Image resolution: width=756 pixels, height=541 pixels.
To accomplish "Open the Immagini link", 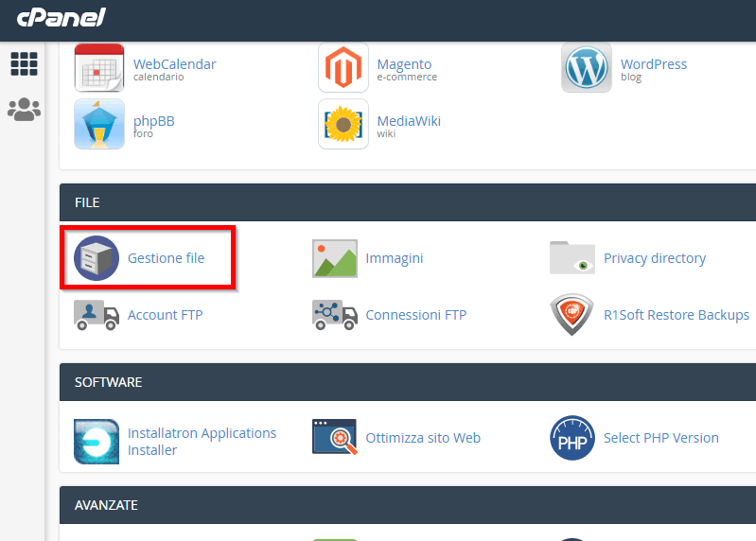I will pyautogui.click(x=395, y=258).
